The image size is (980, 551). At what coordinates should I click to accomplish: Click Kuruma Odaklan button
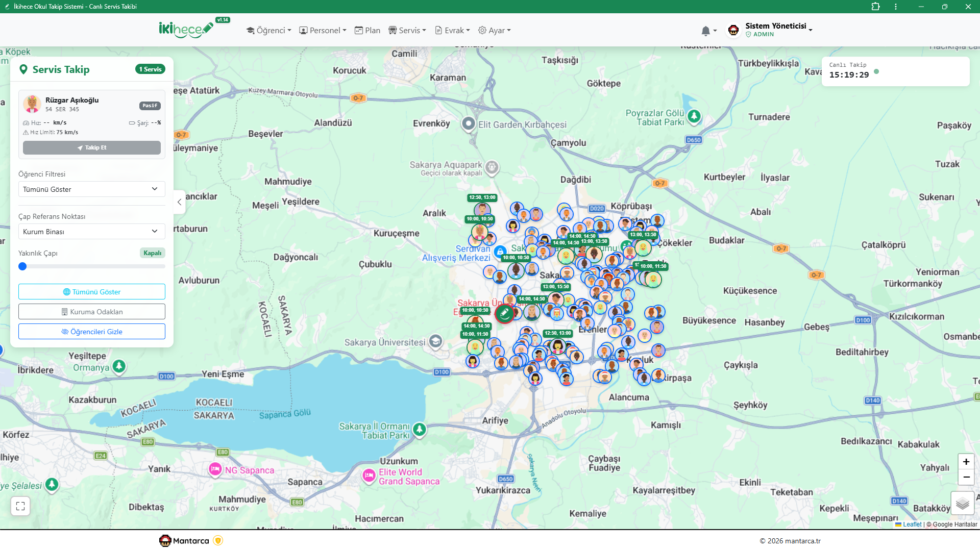92,312
